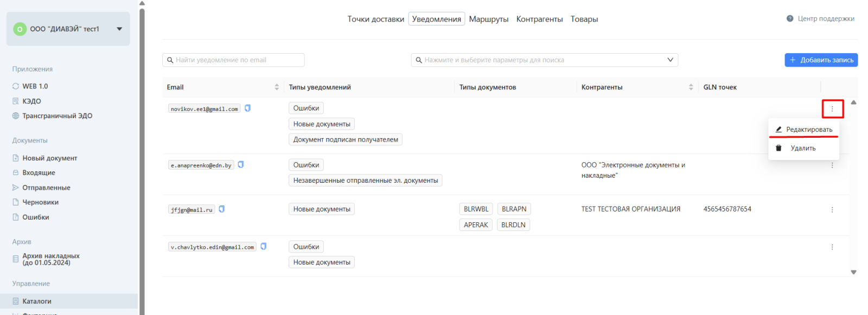The height and width of the screenshot is (315, 868).
Task: Switch to the Маршруты tab
Action: point(488,19)
